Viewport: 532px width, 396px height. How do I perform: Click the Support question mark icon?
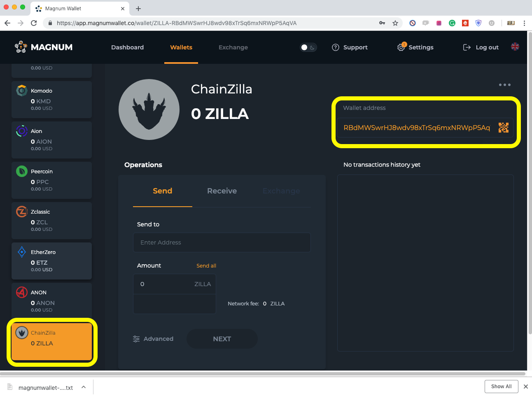point(336,47)
